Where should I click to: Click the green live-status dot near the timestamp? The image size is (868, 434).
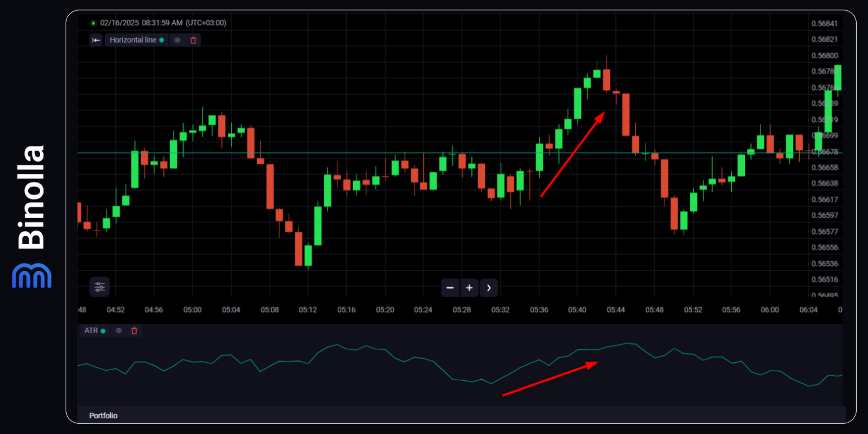point(93,23)
